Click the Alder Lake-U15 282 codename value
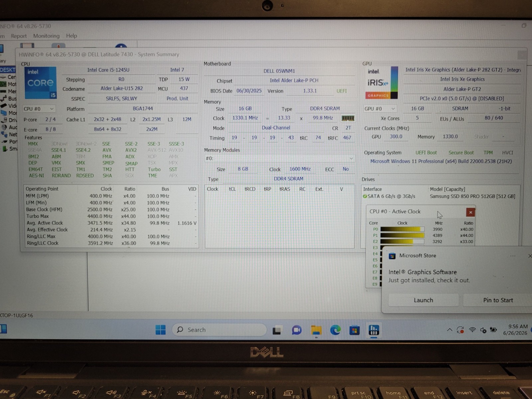The height and width of the screenshot is (399, 532). click(122, 88)
